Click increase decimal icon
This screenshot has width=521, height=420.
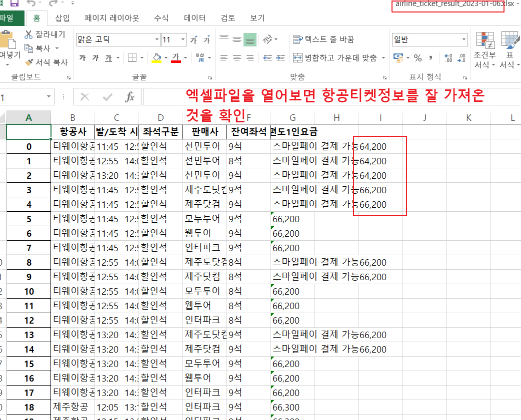[x=448, y=58]
